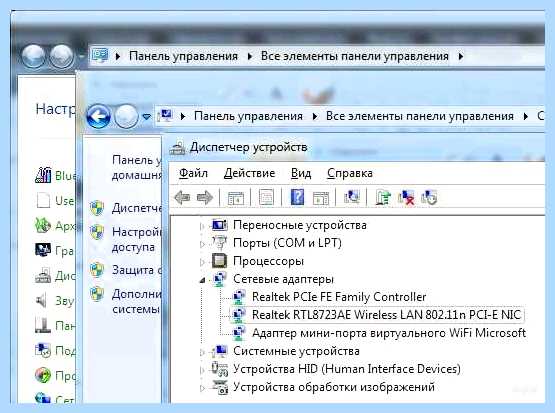
Task: Open the Справка menu
Action: (350, 173)
